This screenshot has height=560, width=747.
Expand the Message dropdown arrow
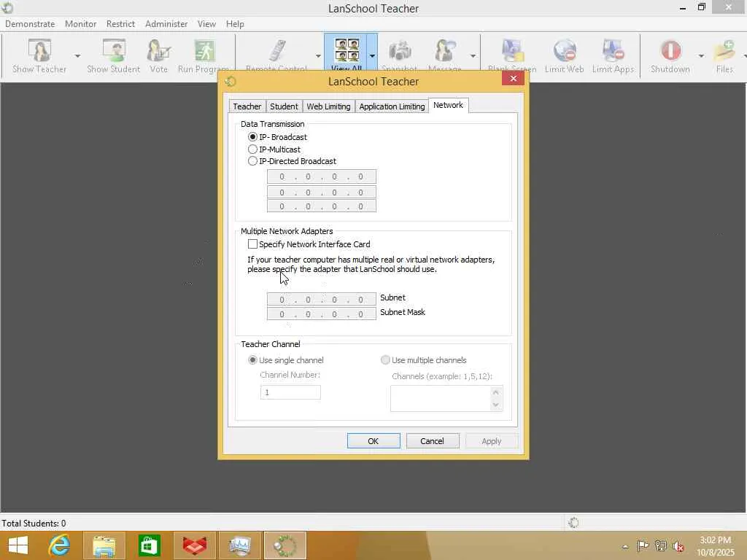click(473, 55)
